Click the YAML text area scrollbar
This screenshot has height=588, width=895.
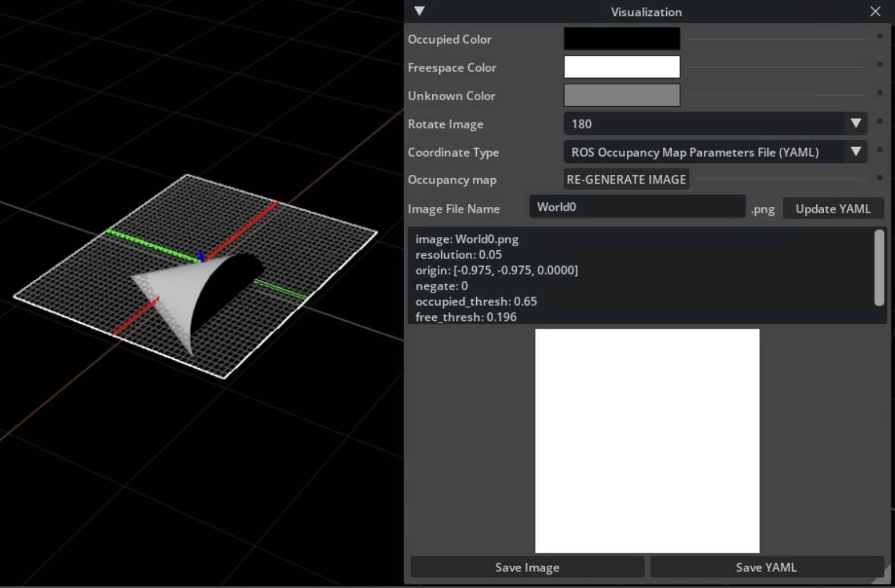879,268
